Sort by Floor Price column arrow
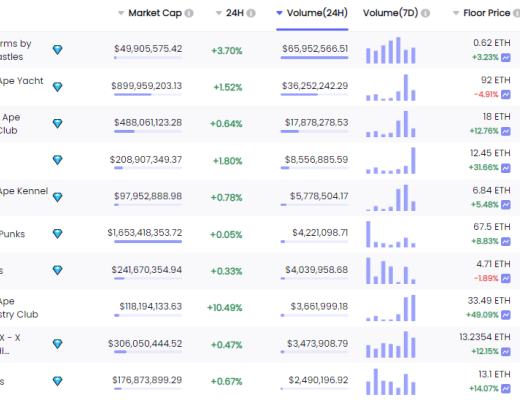 (456, 13)
